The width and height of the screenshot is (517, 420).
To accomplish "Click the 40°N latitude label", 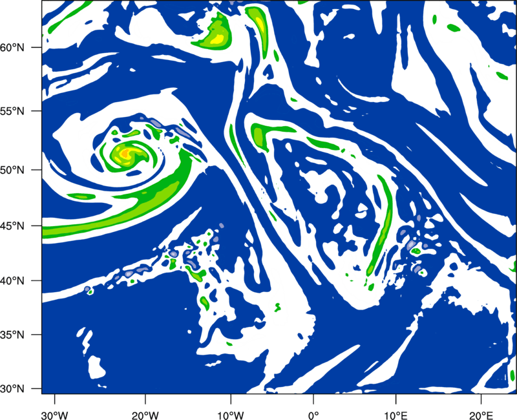I will coord(12,281).
